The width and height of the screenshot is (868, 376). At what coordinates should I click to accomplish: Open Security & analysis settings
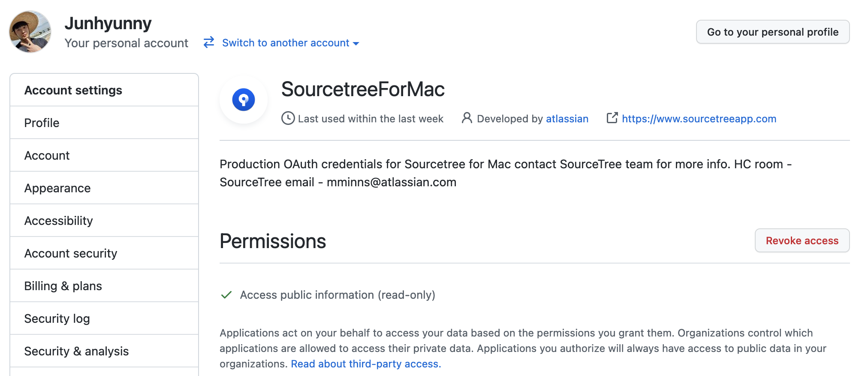104,351
